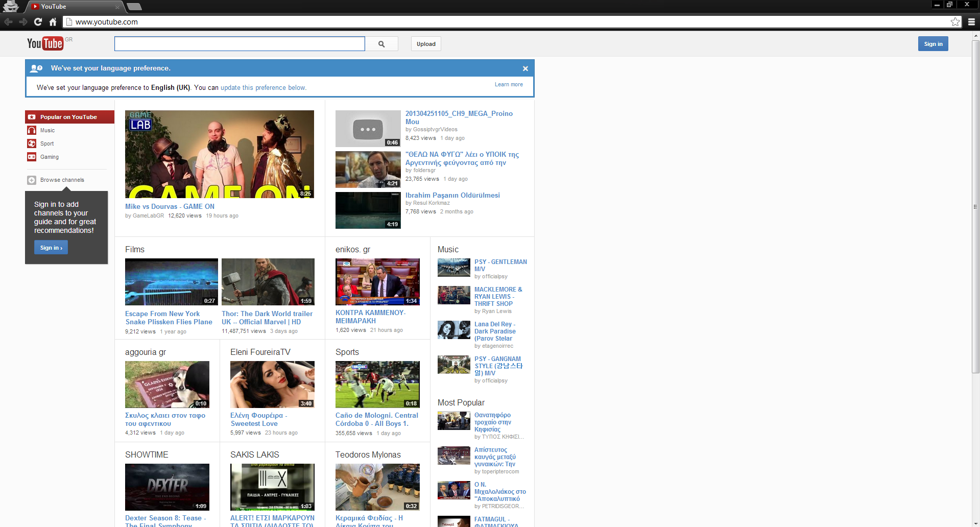Open the Teodoros Mylonas channel heading
The height and width of the screenshot is (527, 980).
coord(368,454)
